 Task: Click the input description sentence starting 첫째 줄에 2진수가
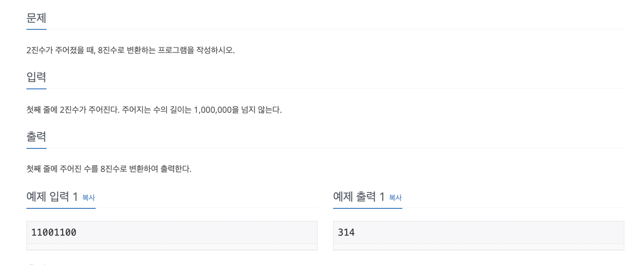[154, 110]
